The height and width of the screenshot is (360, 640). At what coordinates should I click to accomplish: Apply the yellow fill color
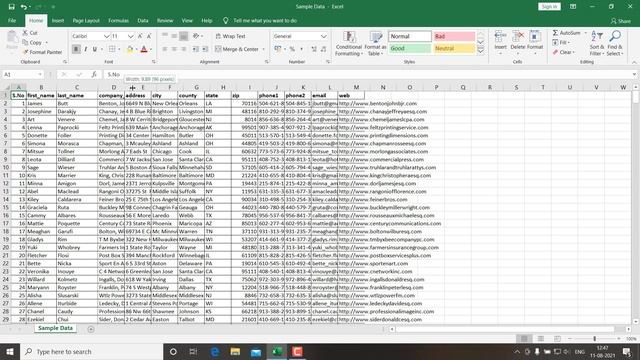point(130,49)
